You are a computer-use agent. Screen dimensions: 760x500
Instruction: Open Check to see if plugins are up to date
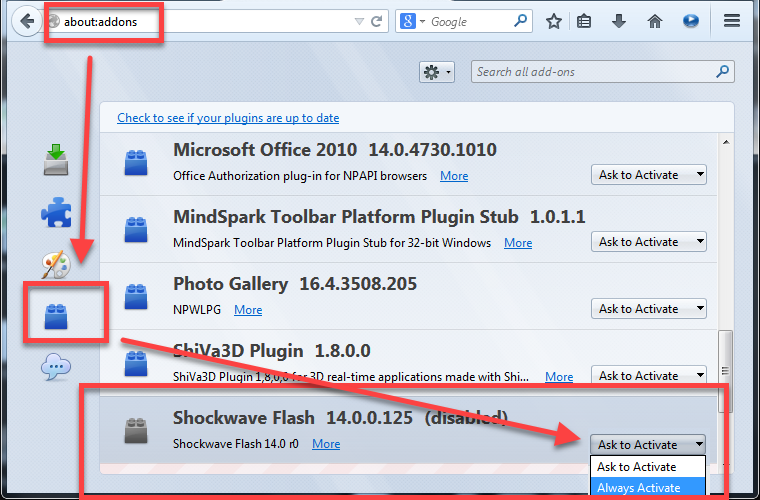coord(228,118)
